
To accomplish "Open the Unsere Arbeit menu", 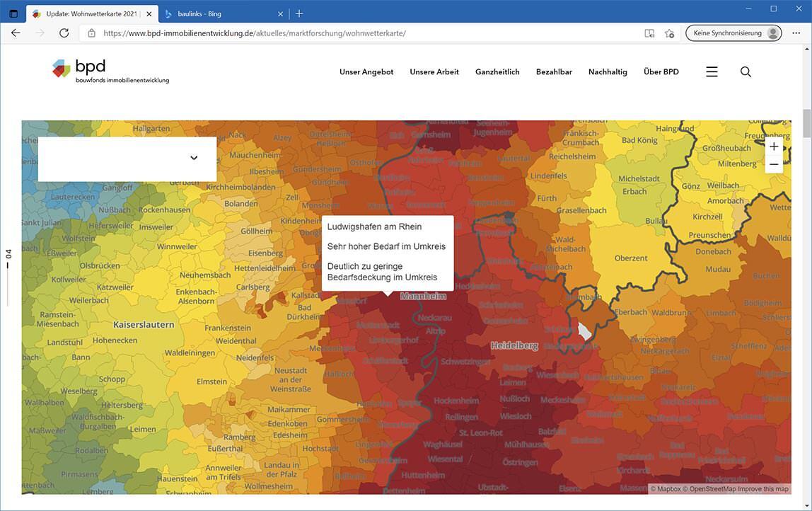I will pyautogui.click(x=434, y=72).
